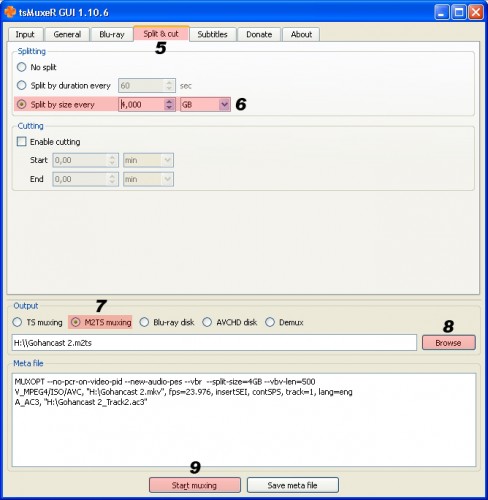Click Start muxing button
488x500 pixels.
click(x=195, y=485)
